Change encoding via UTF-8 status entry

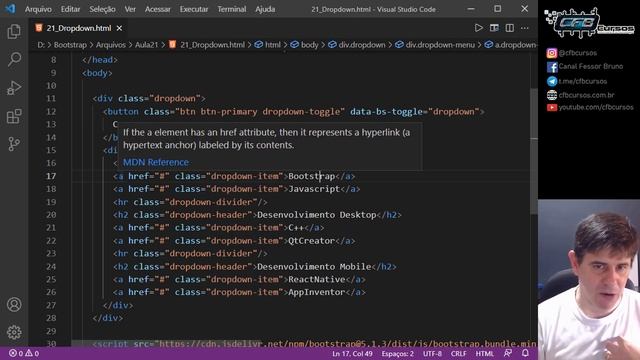[x=432, y=353]
